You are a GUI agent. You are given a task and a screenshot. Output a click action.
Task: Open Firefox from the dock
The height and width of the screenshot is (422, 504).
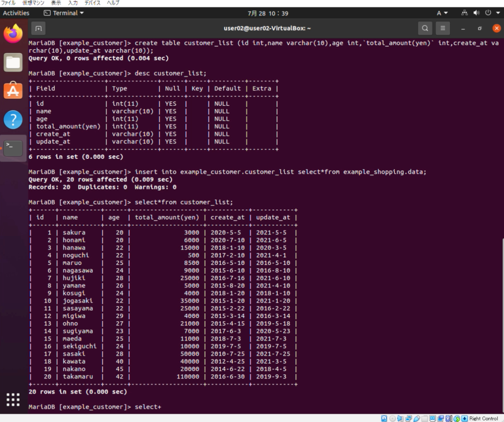(13, 33)
